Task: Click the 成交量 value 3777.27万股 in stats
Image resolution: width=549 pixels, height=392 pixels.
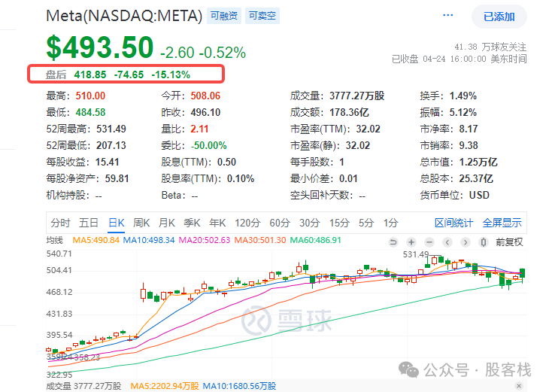Action: pyautogui.click(x=357, y=96)
